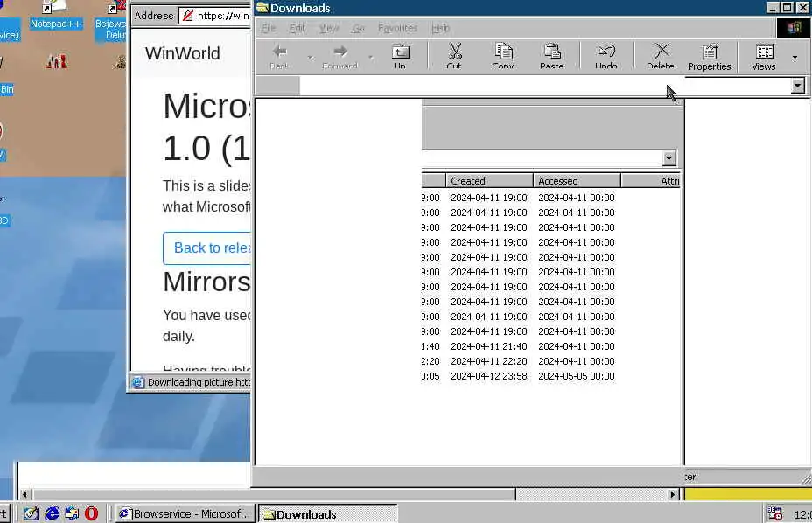Click the Mirrors heading in browser page
812x523 pixels.
pos(206,282)
